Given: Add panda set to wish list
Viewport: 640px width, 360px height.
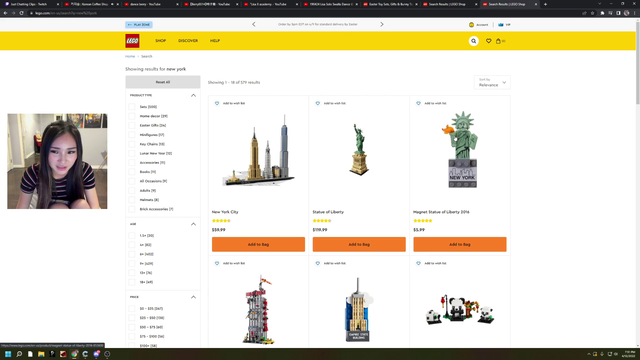Looking at the screenshot, I should (431, 263).
